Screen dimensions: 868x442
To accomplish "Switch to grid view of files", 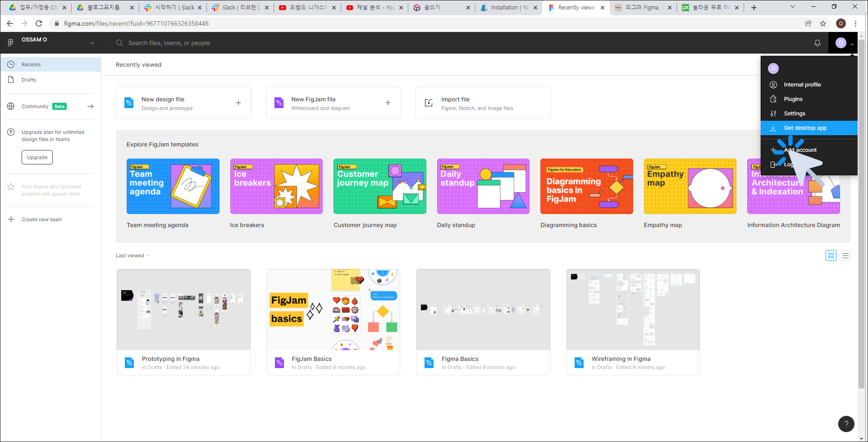I will click(x=831, y=255).
